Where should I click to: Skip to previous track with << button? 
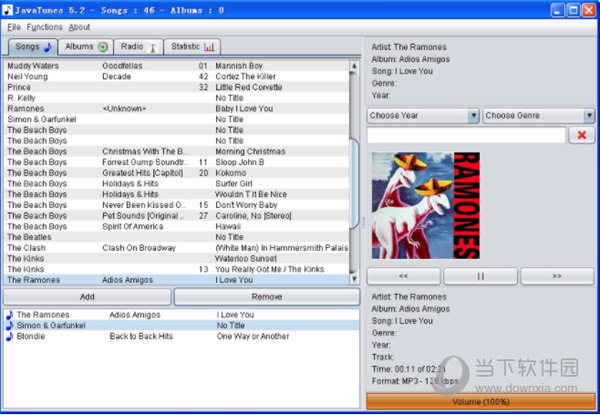[404, 276]
